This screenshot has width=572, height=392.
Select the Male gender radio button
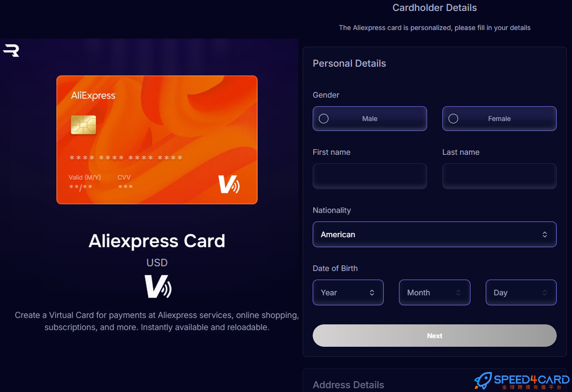pyautogui.click(x=324, y=118)
